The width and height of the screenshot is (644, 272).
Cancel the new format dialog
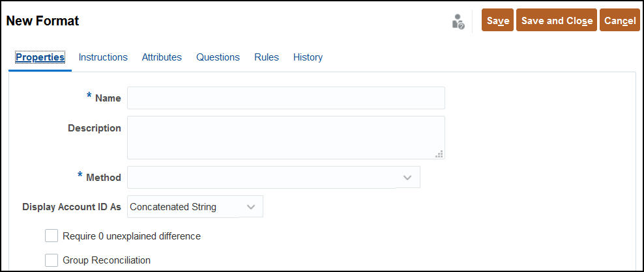coord(620,21)
